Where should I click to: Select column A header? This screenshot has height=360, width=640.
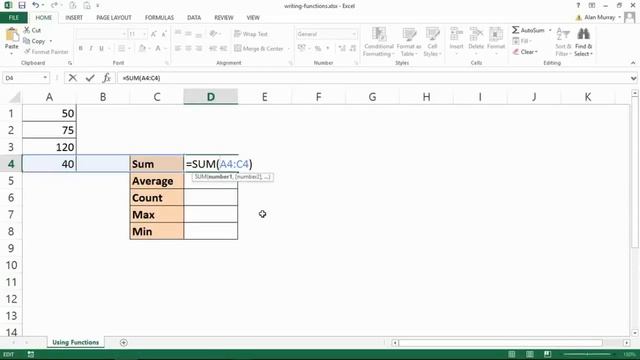pyautogui.click(x=49, y=97)
